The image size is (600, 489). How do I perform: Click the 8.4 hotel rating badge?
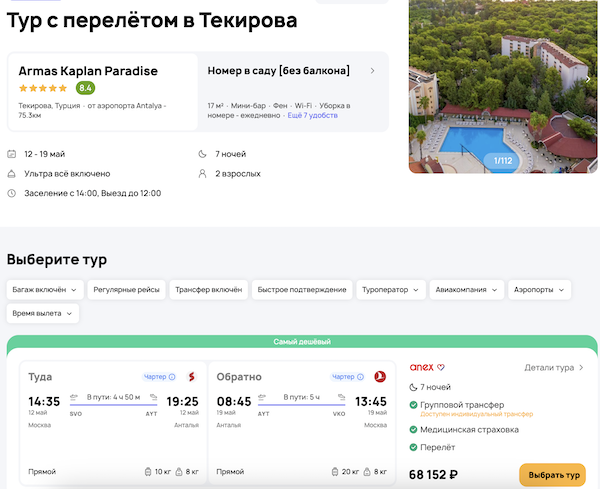(85, 88)
